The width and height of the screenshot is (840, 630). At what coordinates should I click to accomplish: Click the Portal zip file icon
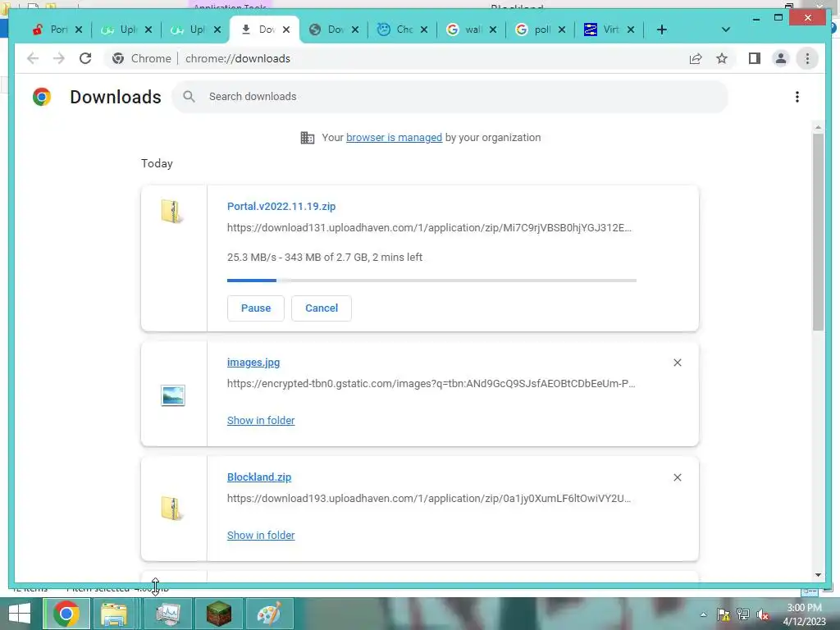(172, 211)
